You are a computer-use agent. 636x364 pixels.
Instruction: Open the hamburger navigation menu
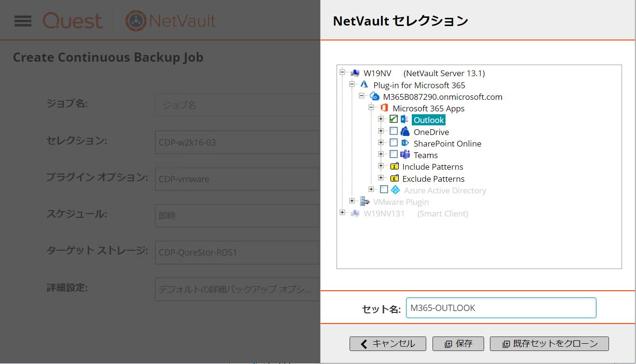coord(23,21)
